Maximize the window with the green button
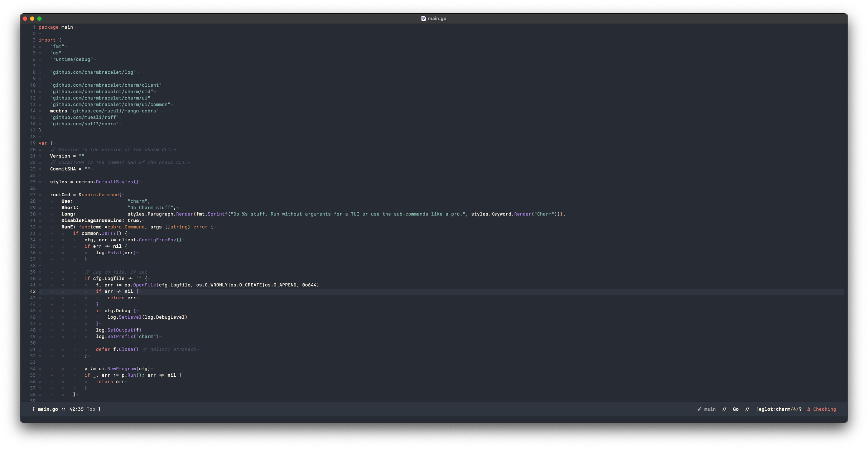 pos(39,19)
